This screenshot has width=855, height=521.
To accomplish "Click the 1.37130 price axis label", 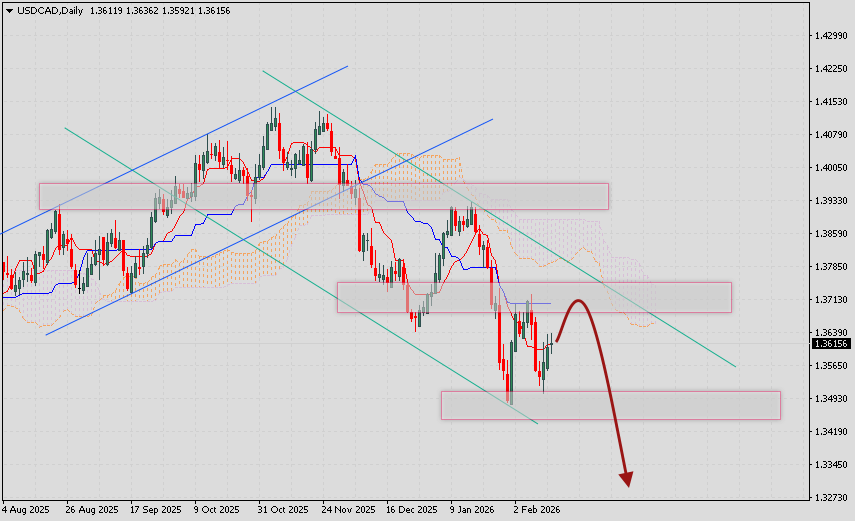I will (832, 300).
